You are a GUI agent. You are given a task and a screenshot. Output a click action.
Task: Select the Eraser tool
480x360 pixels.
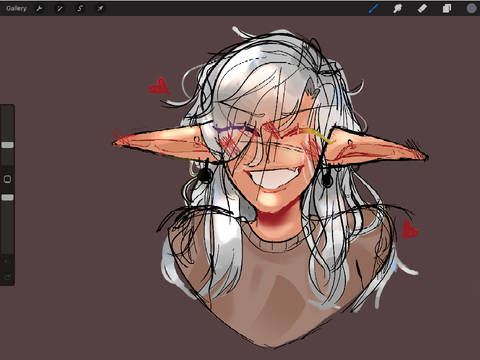[422, 8]
